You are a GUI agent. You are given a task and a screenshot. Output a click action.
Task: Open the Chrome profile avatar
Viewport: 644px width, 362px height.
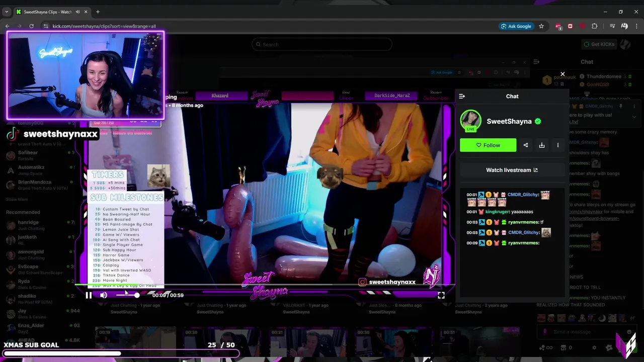(x=624, y=26)
